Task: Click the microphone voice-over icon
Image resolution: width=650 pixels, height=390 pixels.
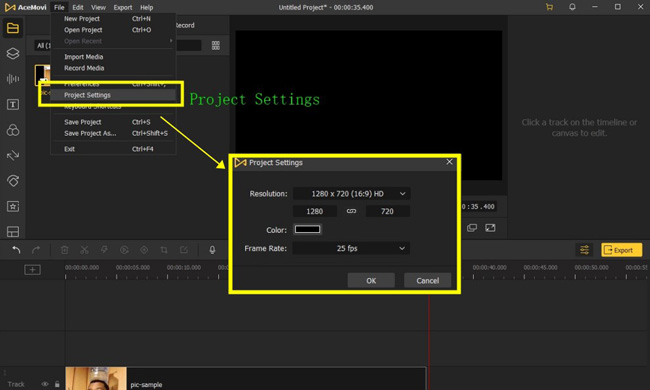Action: click(x=212, y=250)
